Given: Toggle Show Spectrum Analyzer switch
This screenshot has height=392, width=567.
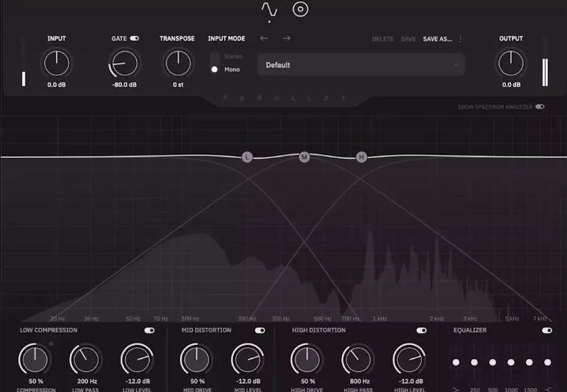Looking at the screenshot, I should point(540,107).
